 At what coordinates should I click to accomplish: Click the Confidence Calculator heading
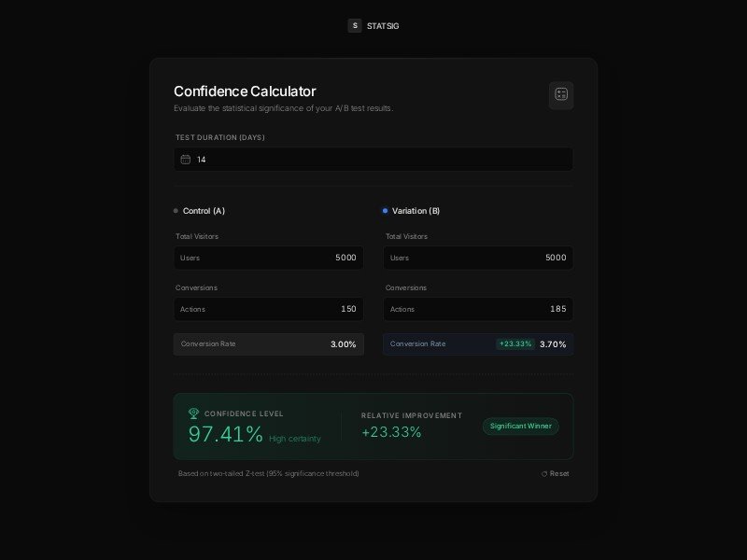[245, 91]
